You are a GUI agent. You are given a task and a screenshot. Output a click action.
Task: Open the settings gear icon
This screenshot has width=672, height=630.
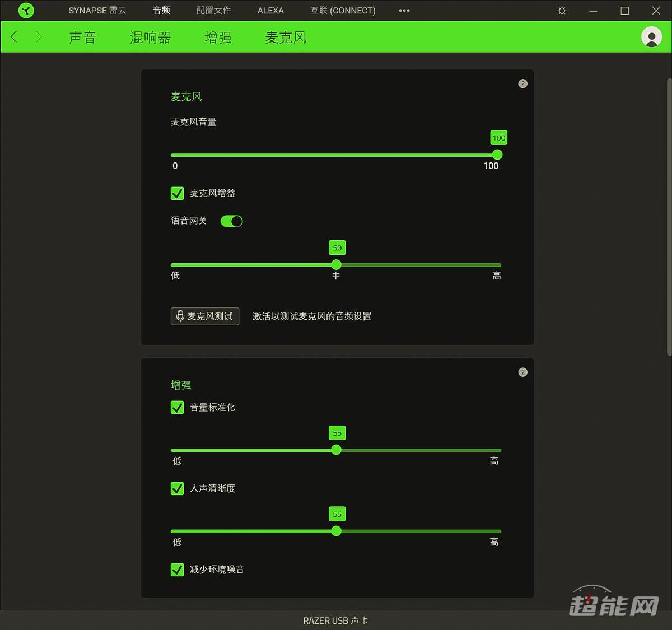(x=562, y=11)
